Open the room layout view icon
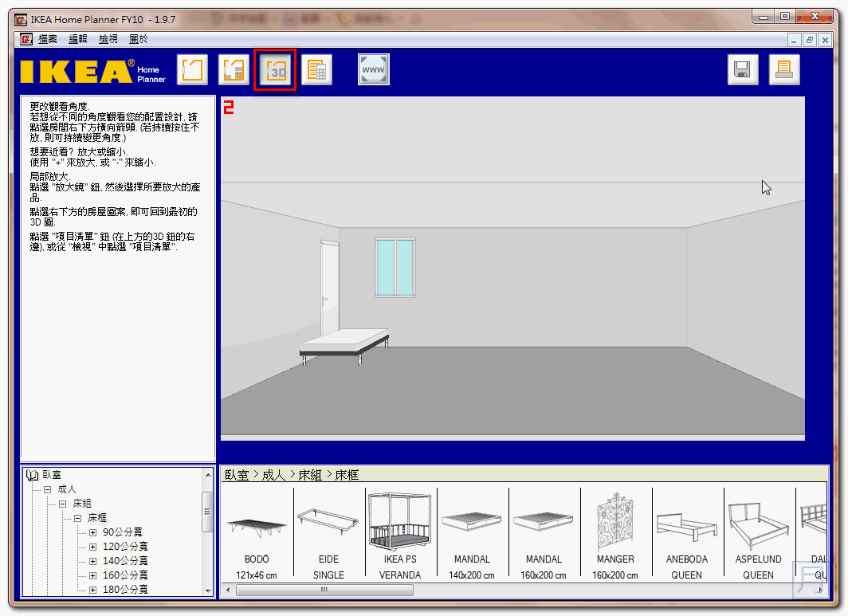This screenshot has width=848, height=616. click(x=192, y=70)
